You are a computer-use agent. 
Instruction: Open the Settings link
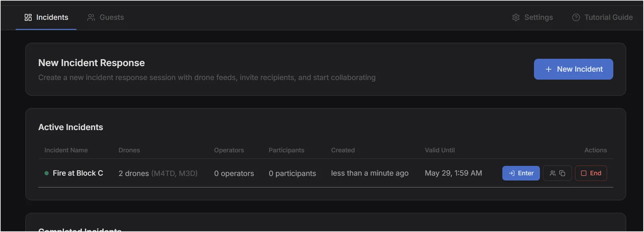(533, 17)
